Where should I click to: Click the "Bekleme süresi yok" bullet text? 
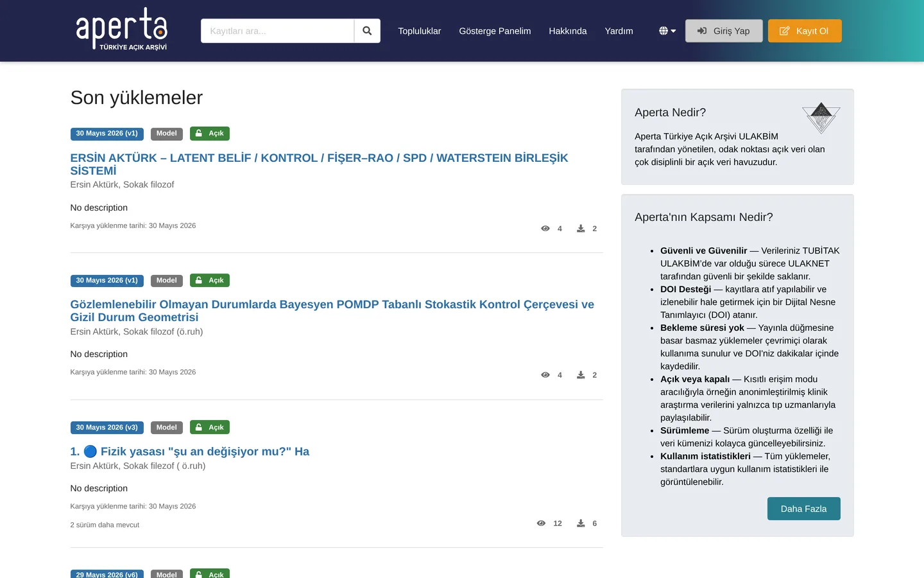coord(702,328)
